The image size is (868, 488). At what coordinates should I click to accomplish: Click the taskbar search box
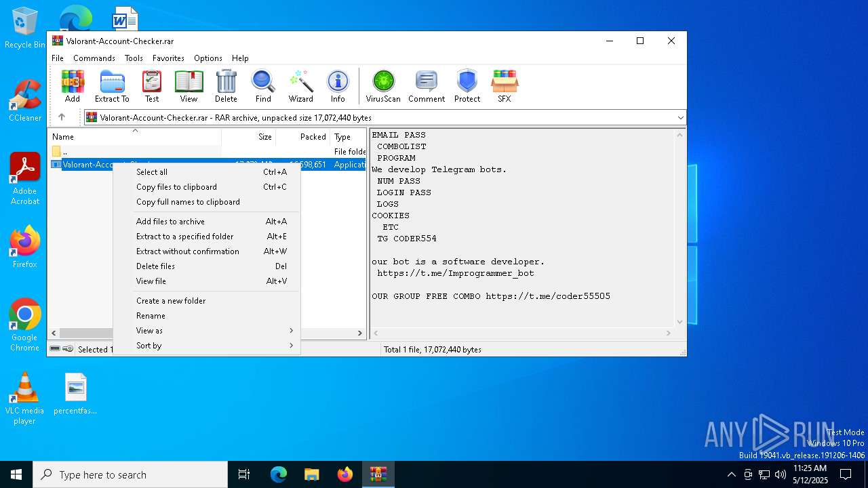pyautogui.click(x=130, y=474)
